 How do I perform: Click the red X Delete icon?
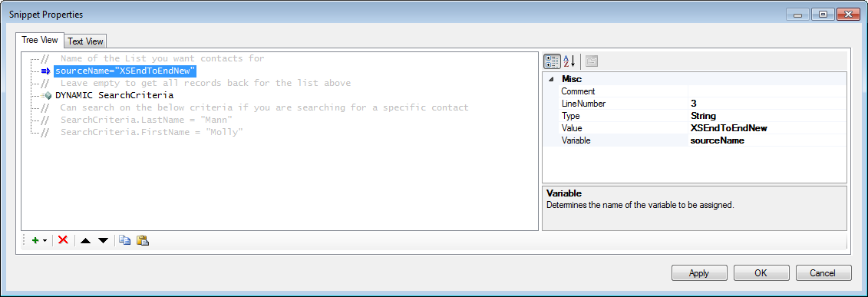[63, 240]
